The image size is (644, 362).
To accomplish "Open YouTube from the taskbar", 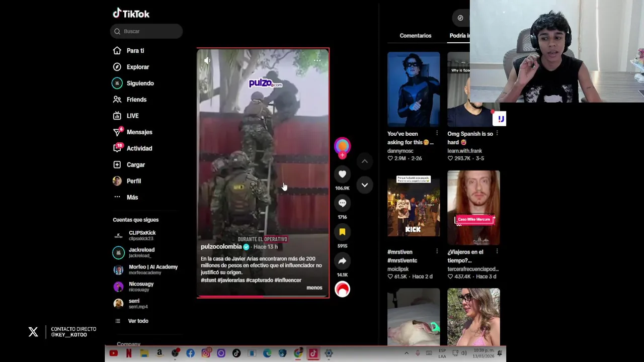I will (x=114, y=353).
